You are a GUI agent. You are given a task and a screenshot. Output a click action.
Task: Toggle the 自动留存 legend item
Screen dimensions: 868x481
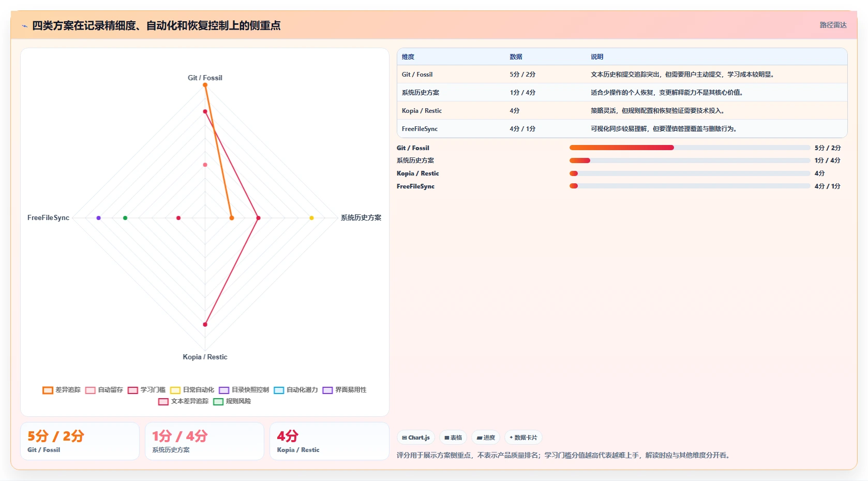pyautogui.click(x=104, y=390)
